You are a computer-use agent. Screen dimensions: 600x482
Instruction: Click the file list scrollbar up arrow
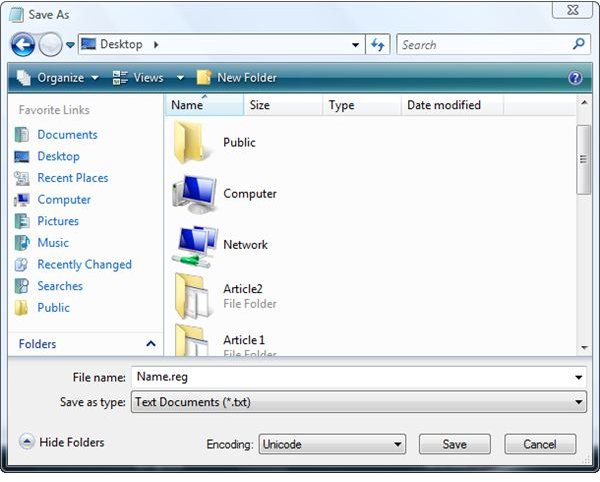(x=584, y=103)
